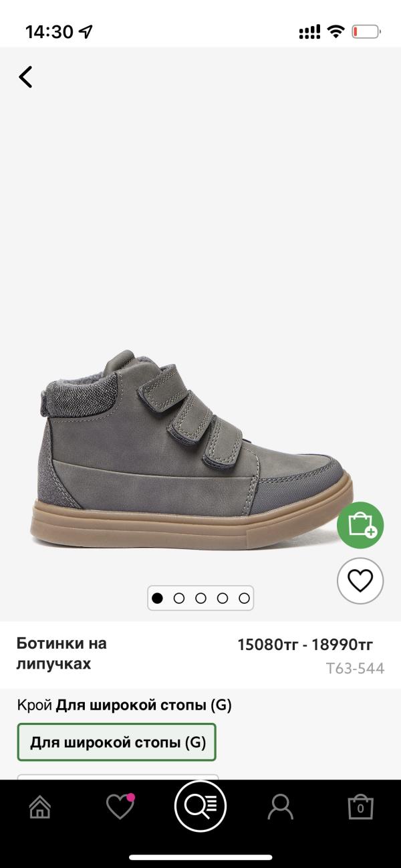401x868 pixels.
Task: Open the shopping bag cart icon
Action: coord(360,806)
